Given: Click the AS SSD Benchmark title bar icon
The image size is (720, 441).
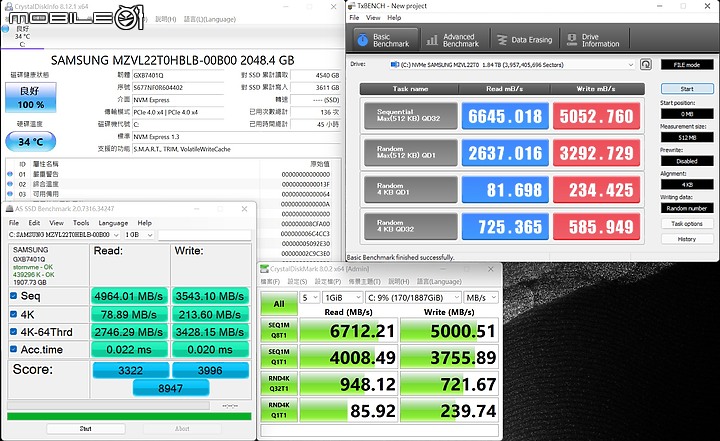Looking at the screenshot, I should tap(9, 209).
